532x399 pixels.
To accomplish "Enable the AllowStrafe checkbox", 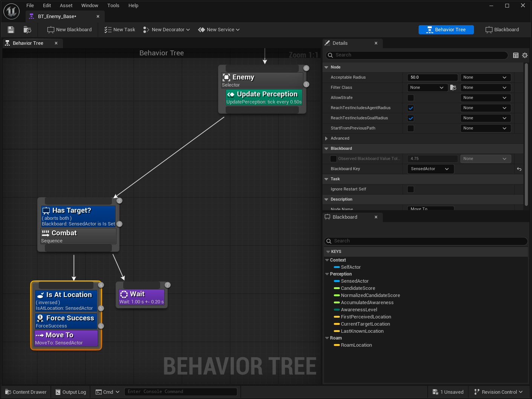I will (410, 97).
